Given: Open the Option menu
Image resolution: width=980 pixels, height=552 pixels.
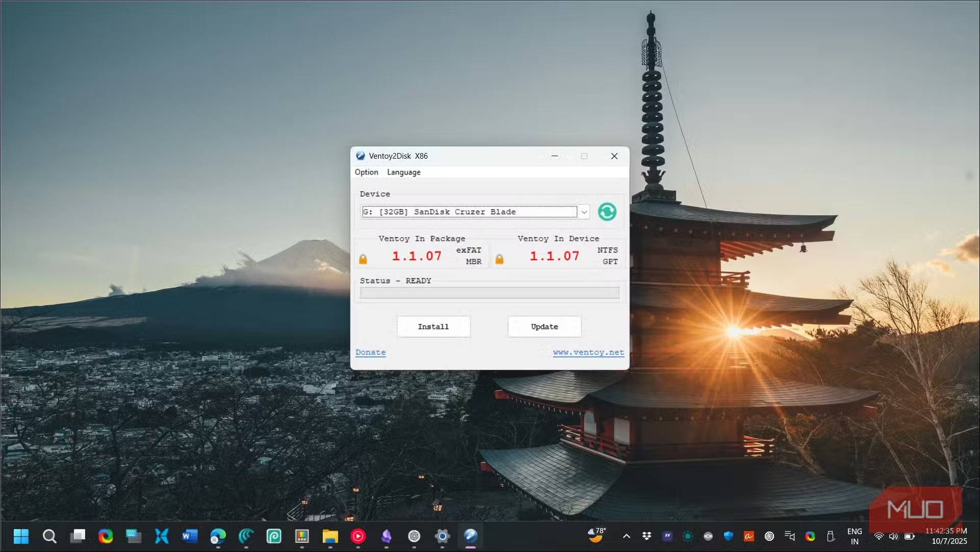Looking at the screenshot, I should (x=366, y=172).
